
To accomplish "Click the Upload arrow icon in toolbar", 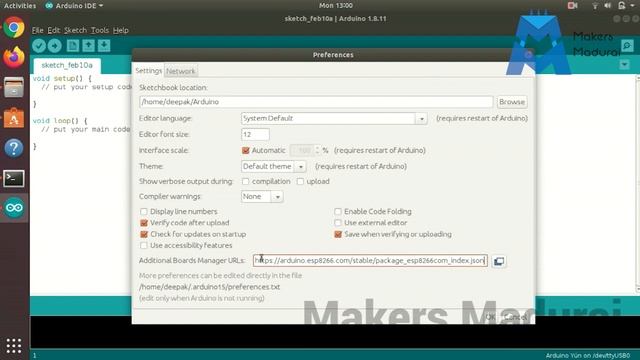I will [55, 46].
